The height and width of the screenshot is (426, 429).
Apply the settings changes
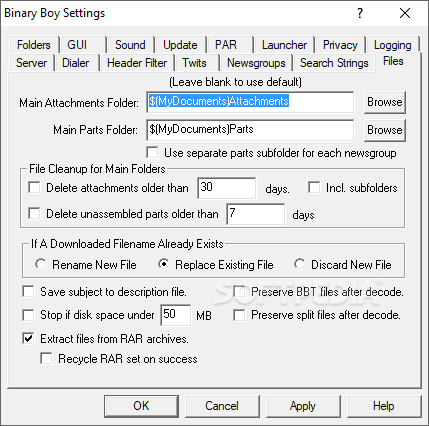[x=303, y=406]
